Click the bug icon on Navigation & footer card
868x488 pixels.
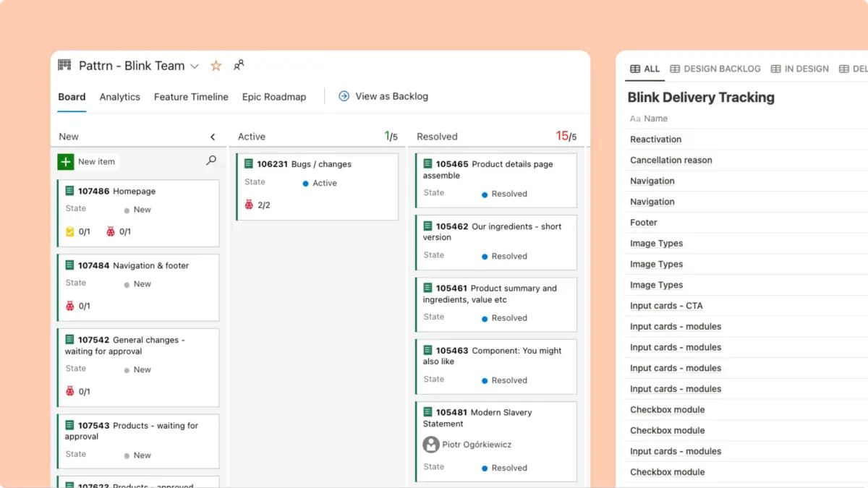point(70,306)
